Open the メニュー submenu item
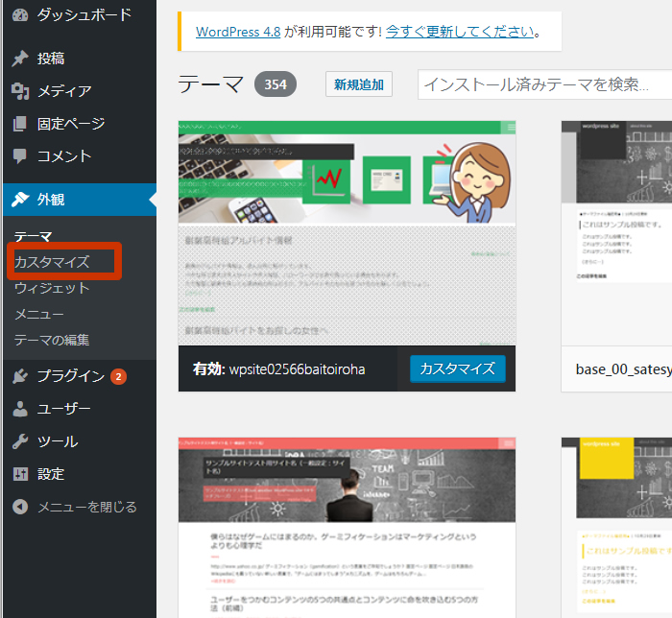Viewport: 672px width, 618px height. [39, 314]
